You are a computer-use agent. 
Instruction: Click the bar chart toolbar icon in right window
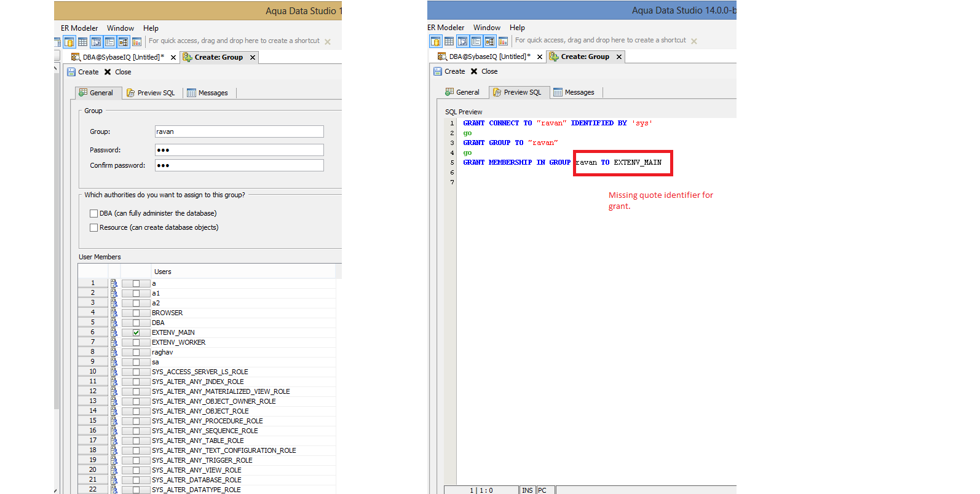click(x=503, y=41)
